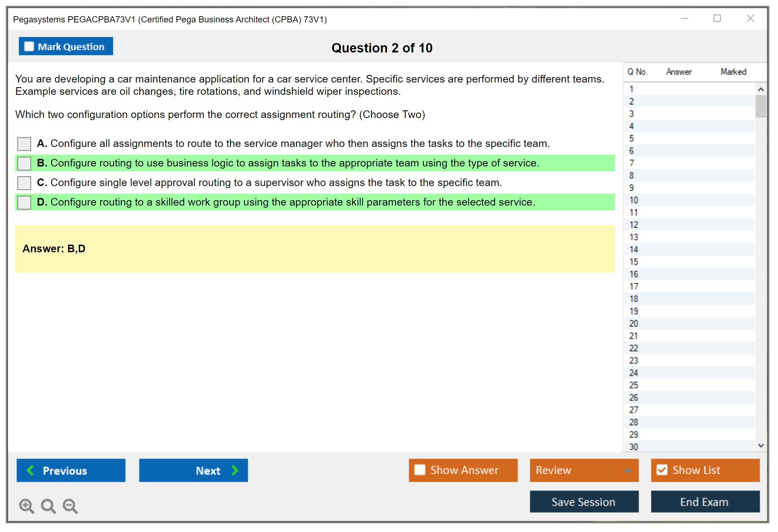Click the green arrow on Next button

tap(235, 470)
